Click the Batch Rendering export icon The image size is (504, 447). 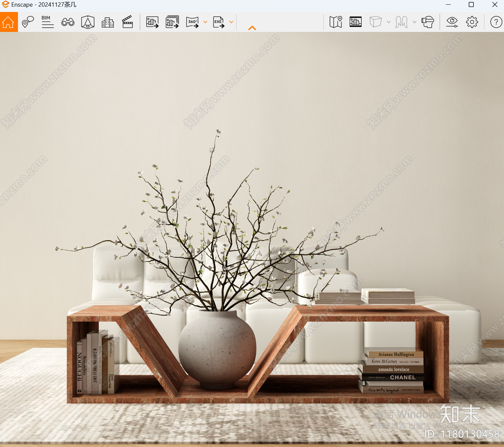pyautogui.click(x=172, y=22)
